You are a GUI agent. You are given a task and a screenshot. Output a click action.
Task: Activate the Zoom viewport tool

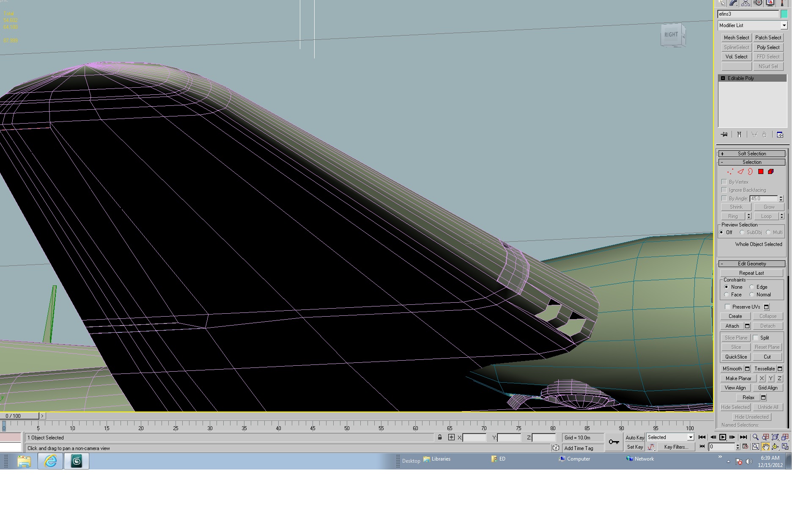click(755, 437)
